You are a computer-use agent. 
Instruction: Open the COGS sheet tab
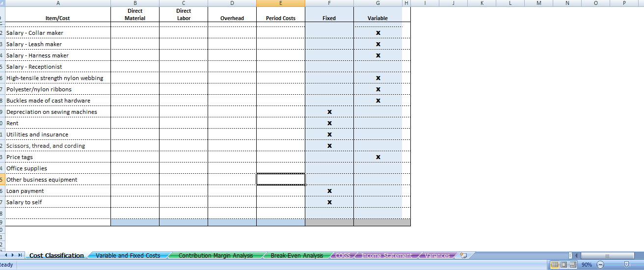(x=343, y=255)
